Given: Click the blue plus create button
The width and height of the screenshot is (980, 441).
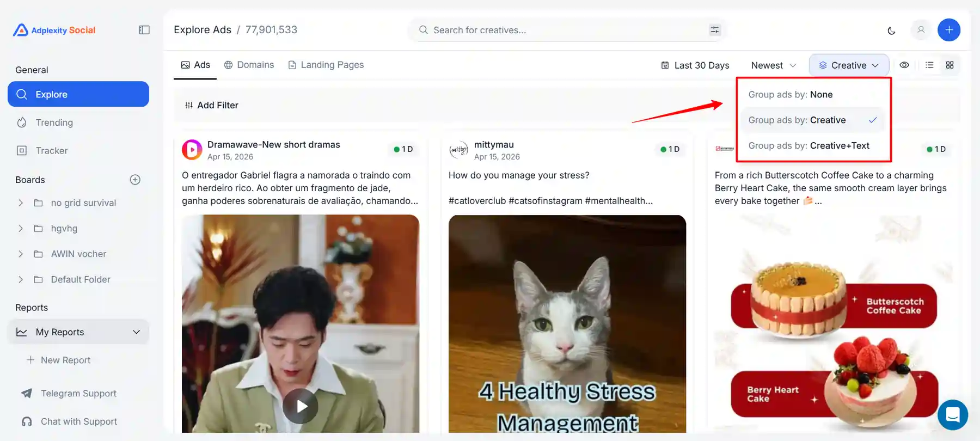Looking at the screenshot, I should [x=948, y=30].
